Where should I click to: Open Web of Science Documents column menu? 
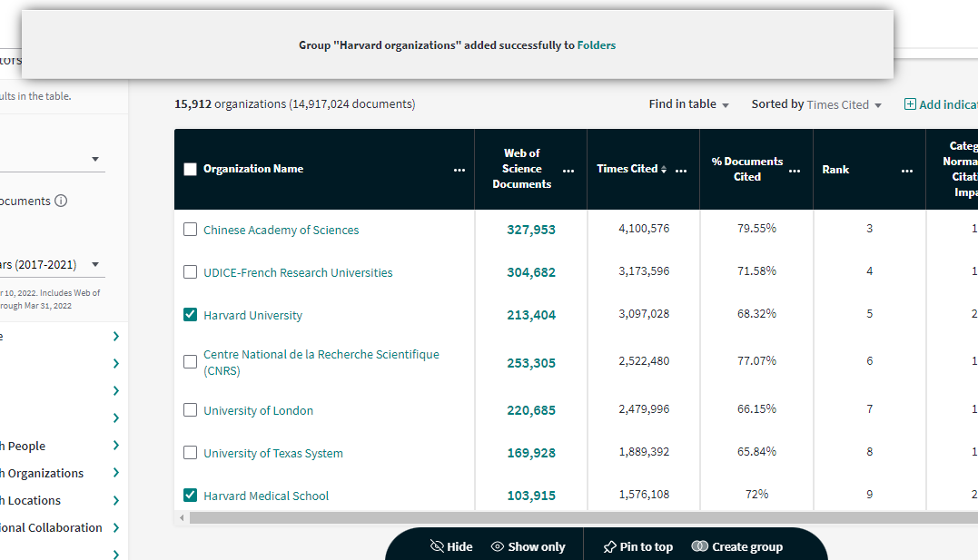coord(568,170)
